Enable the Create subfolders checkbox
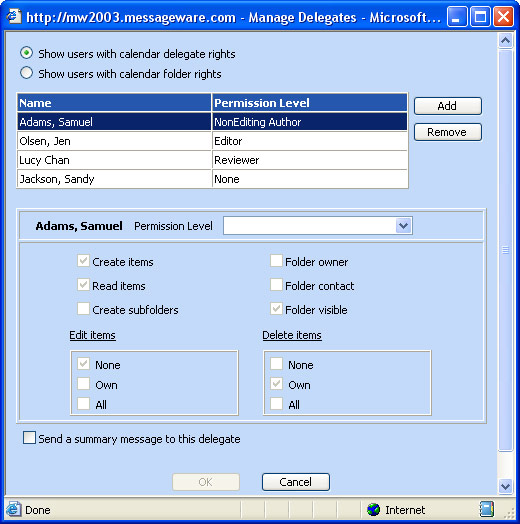 [83, 308]
